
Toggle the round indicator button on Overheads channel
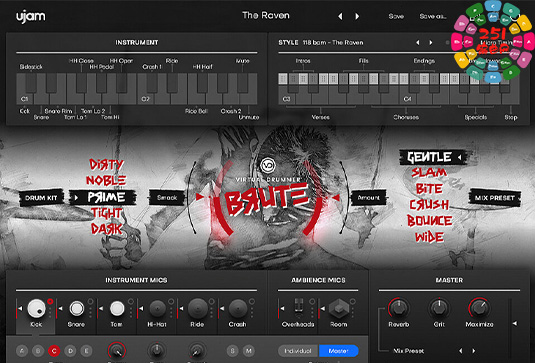[312, 302]
